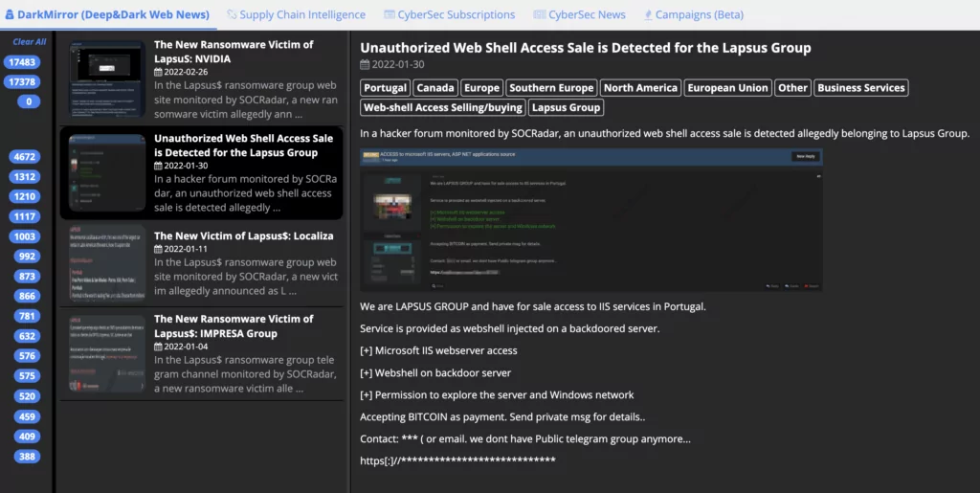Open NVIDIA ransomware victim news title

pos(234,52)
